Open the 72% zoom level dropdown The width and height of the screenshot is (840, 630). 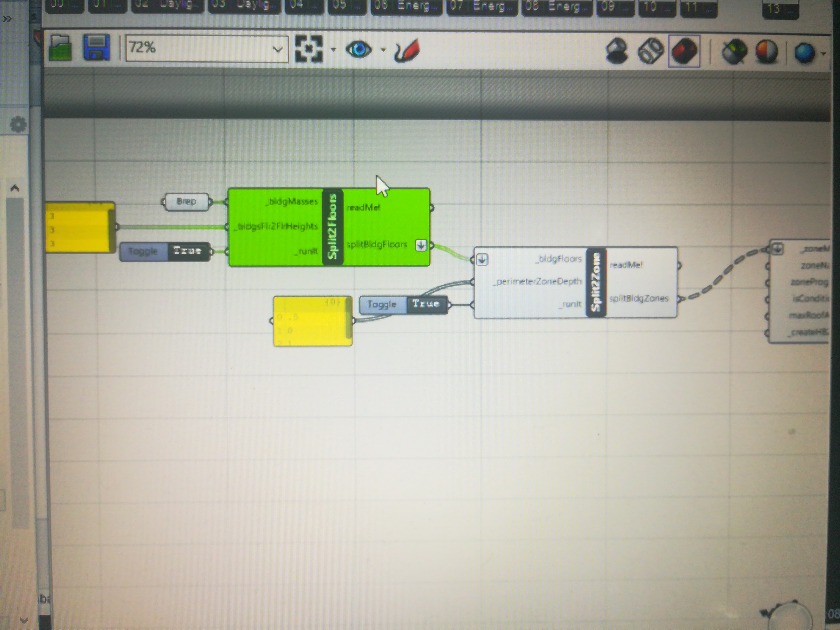(x=207, y=48)
